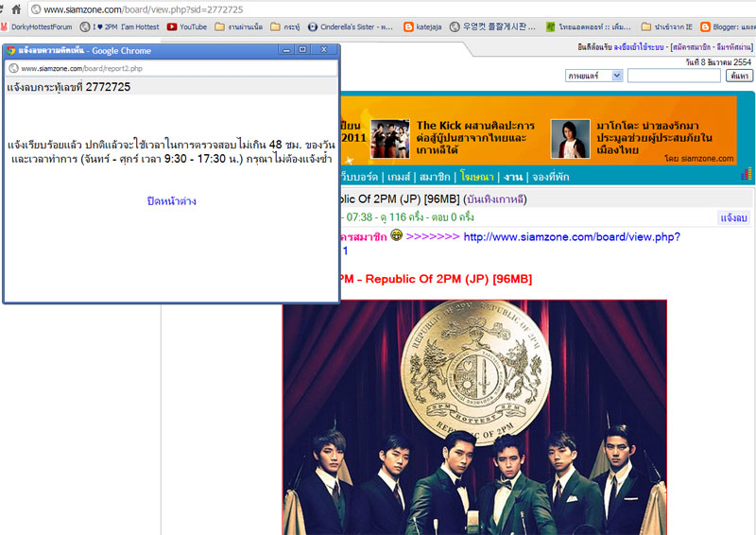This screenshot has width=756, height=535.
Task: Minimize the report popup window
Action: coord(286,49)
